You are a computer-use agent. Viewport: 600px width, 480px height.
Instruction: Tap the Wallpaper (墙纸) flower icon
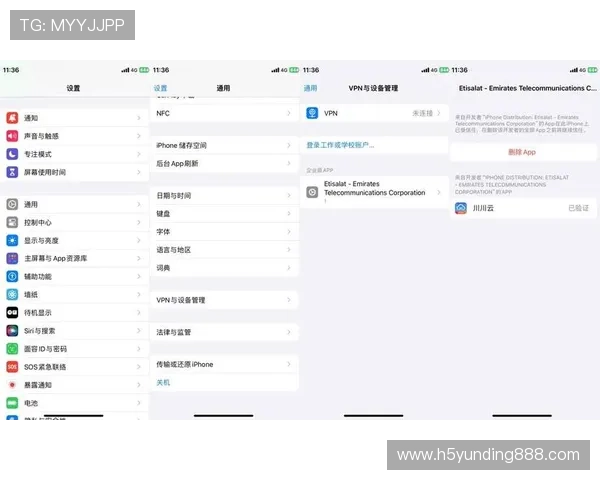click(12, 294)
